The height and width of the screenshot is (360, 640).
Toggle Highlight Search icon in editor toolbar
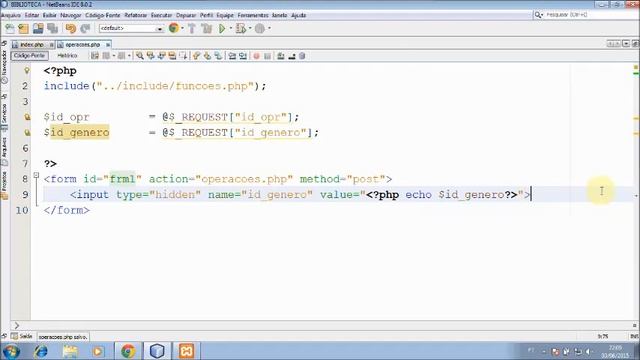click(x=172, y=56)
